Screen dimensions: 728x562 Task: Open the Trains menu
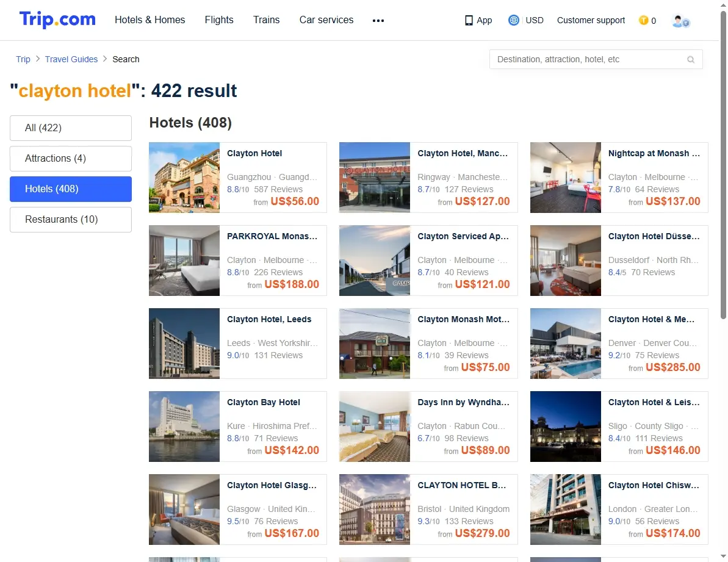pyautogui.click(x=267, y=20)
